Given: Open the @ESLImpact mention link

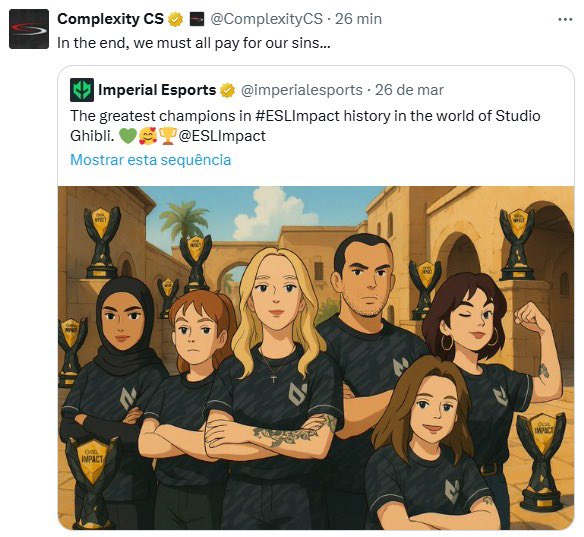Looking at the screenshot, I should click(x=222, y=136).
